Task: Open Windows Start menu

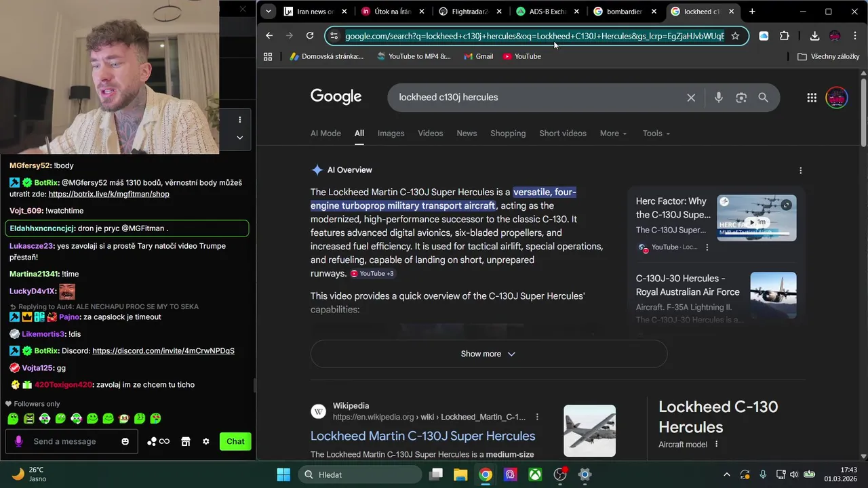Action: 283,474
